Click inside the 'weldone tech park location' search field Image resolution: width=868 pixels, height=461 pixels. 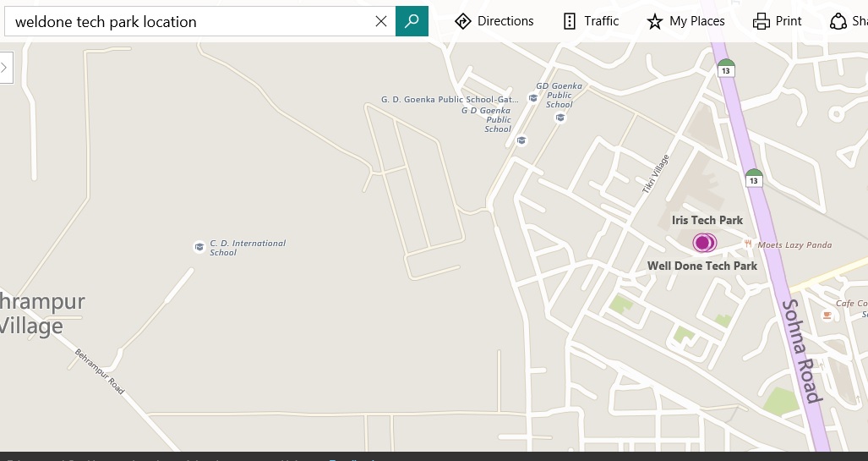[190, 22]
